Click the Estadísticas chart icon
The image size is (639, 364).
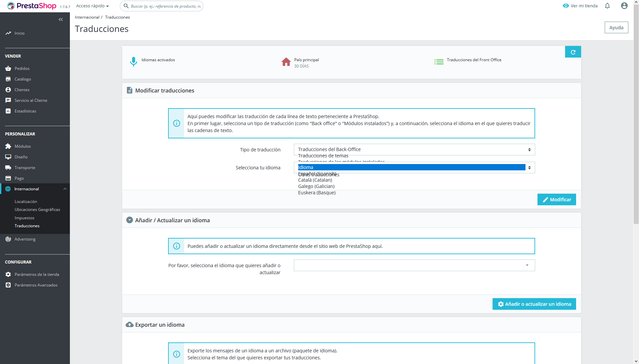point(8,111)
